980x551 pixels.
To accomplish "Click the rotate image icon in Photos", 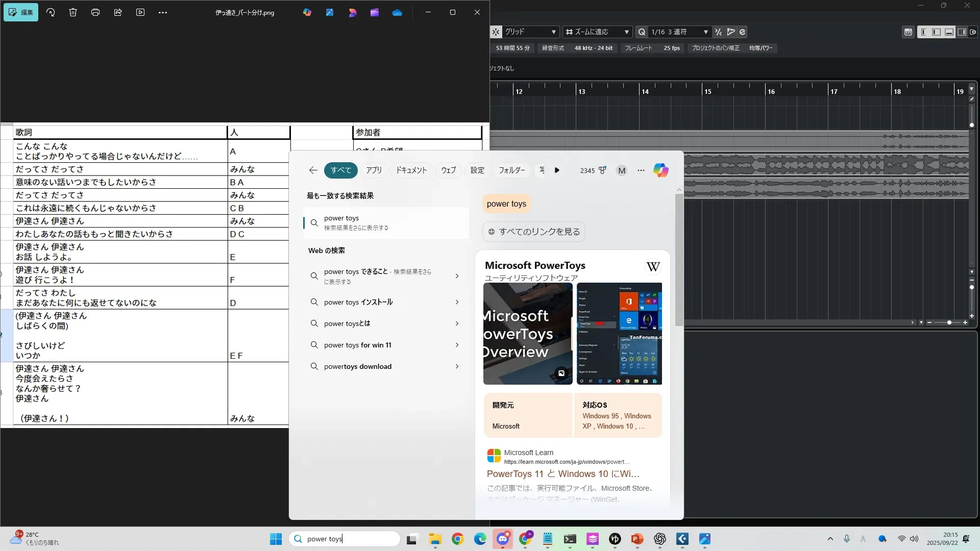I will tap(51, 12).
